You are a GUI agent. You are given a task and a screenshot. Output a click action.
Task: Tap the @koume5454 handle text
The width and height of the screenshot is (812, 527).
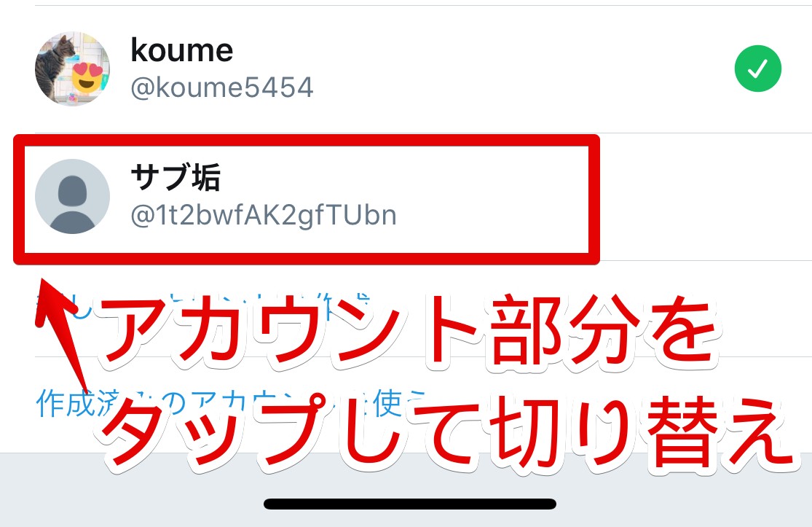pos(221,87)
